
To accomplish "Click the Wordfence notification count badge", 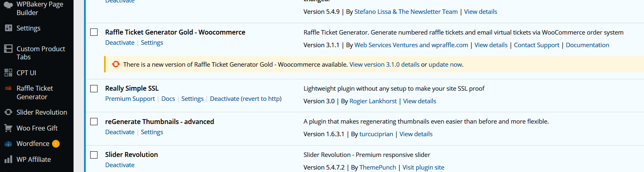I will coord(56,144).
